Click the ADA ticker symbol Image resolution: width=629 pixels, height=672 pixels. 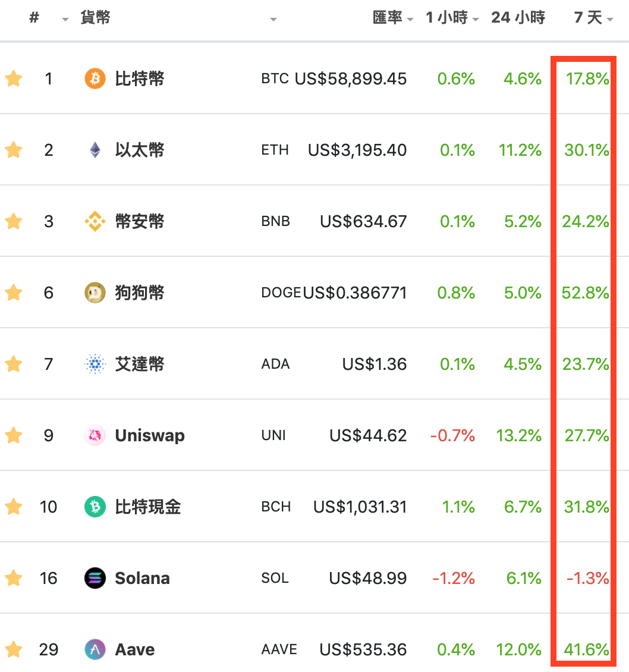coord(275,364)
